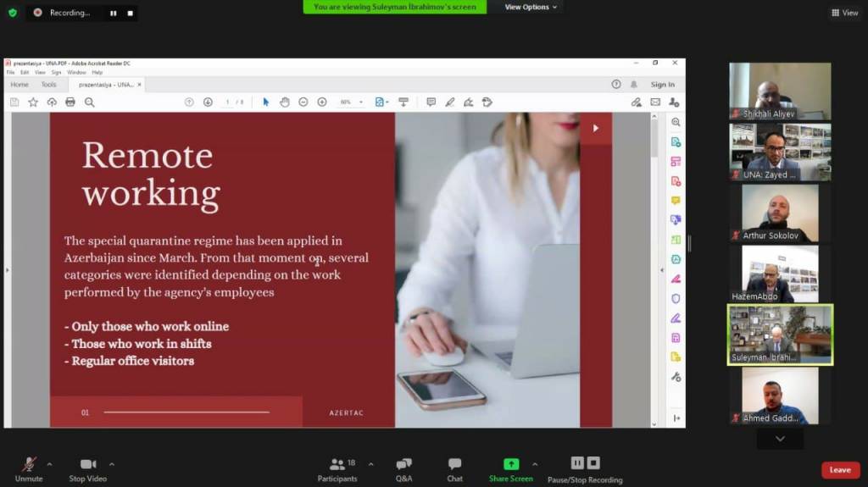Show more participants with down chevron
The height and width of the screenshot is (487, 868).
point(780,439)
